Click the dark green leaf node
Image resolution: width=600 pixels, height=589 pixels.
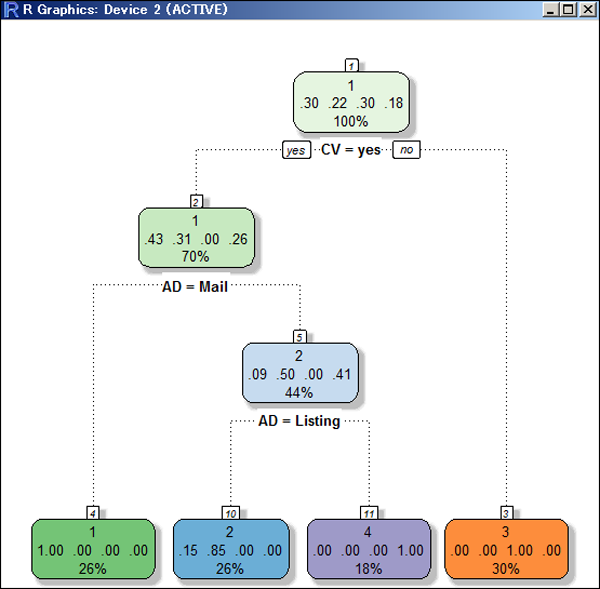(x=92, y=550)
